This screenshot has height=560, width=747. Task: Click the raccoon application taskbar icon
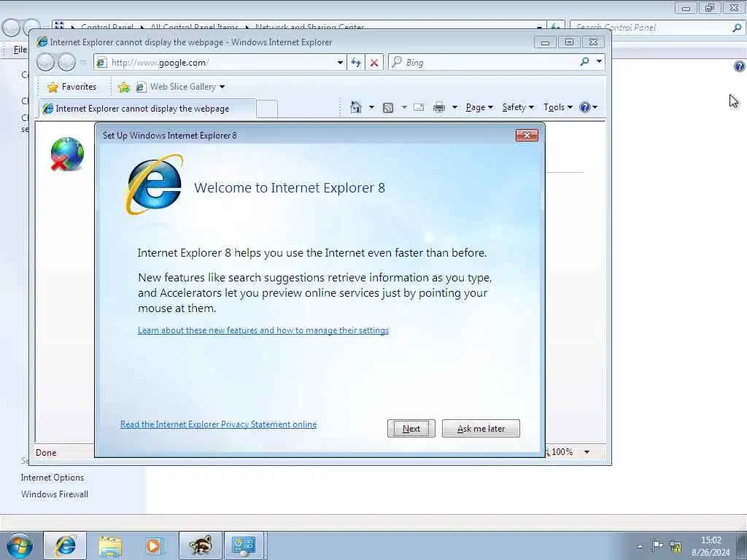tap(200, 545)
